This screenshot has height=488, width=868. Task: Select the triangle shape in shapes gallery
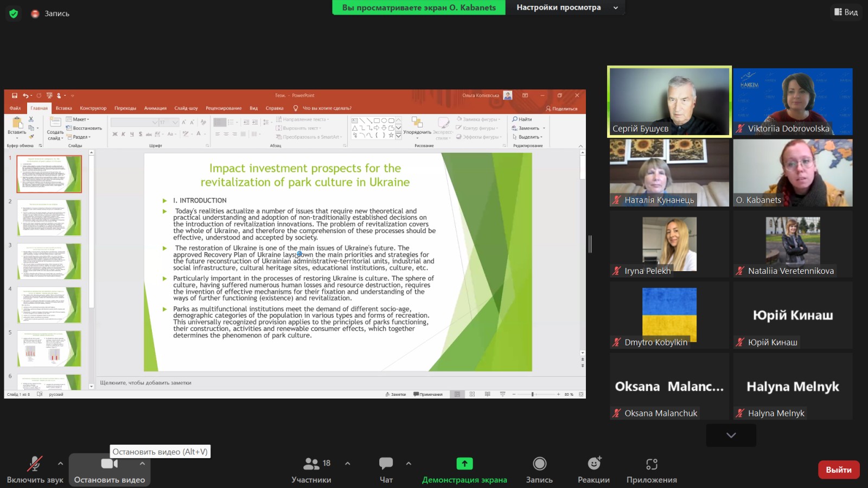tap(355, 128)
